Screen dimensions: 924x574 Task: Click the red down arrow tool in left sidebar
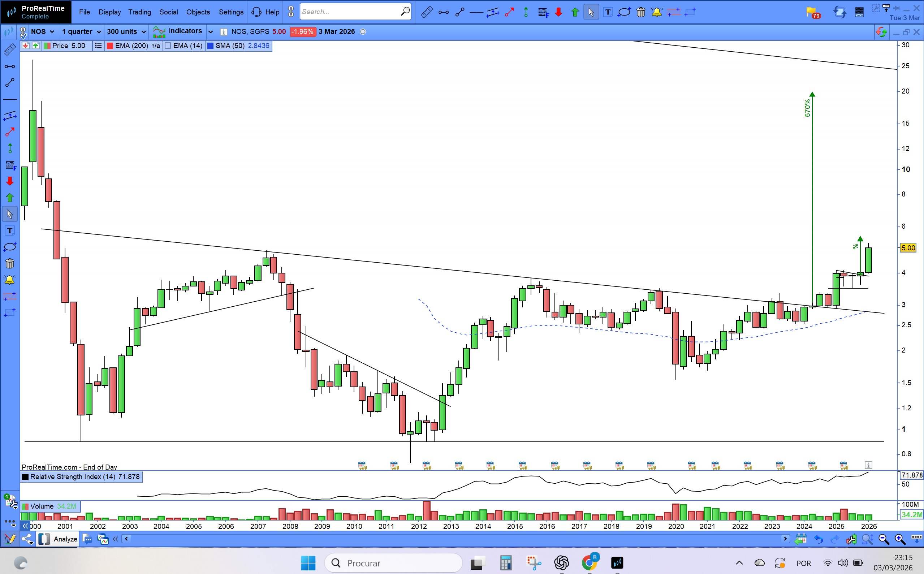[10, 181]
